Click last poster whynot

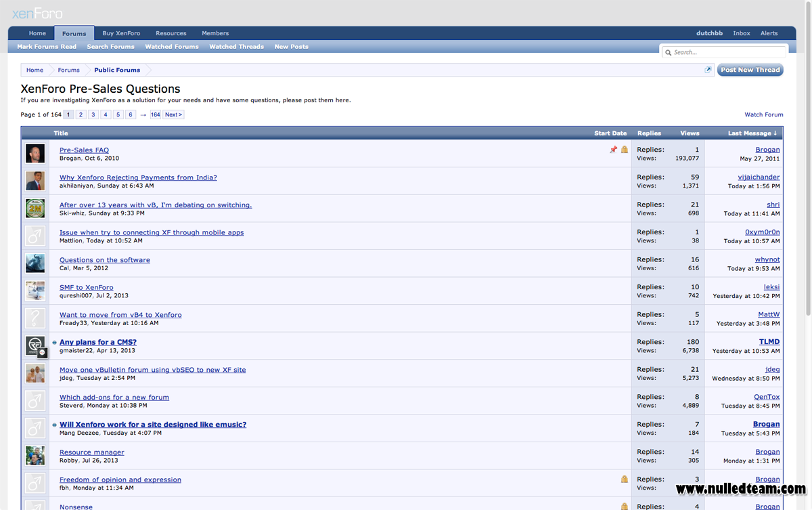[767, 259]
